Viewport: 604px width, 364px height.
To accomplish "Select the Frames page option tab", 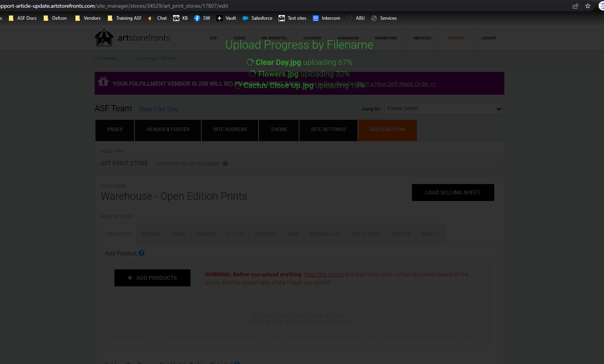I will [x=206, y=234].
